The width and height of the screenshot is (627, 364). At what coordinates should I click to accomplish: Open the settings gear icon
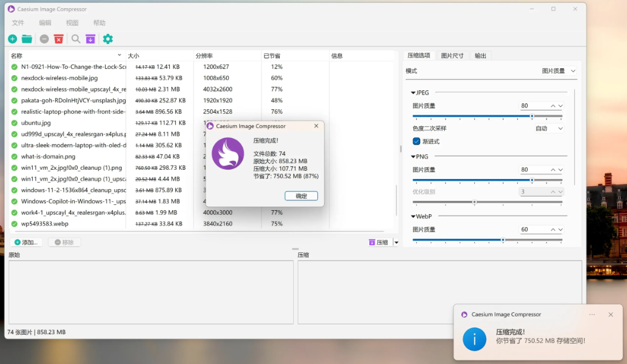coord(108,39)
